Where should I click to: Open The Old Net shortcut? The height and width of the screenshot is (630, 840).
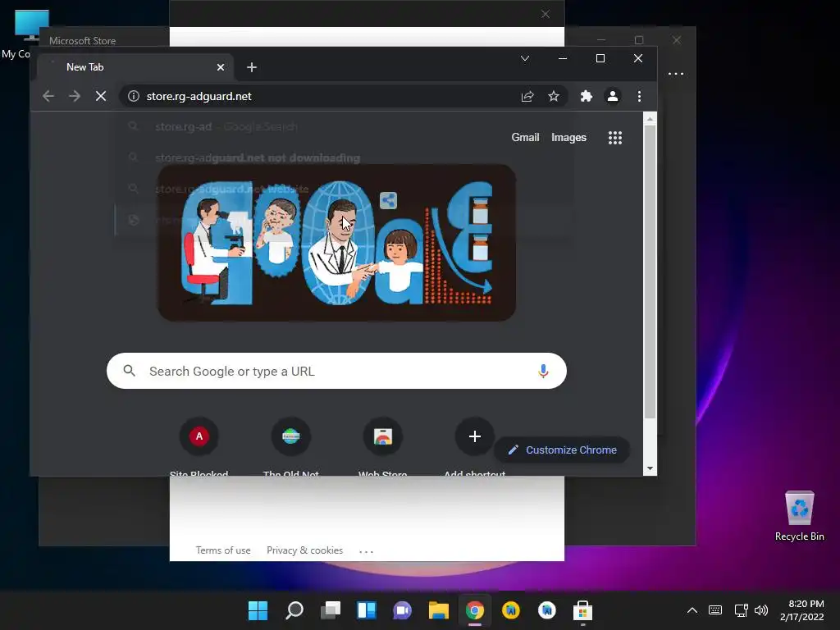pos(291,447)
